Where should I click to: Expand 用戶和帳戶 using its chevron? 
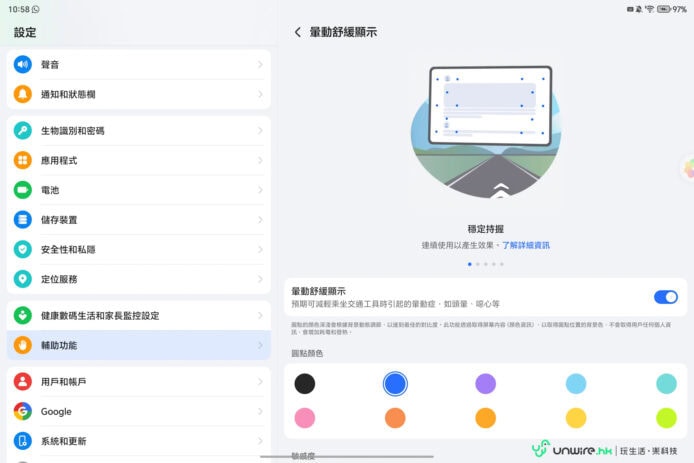point(260,382)
